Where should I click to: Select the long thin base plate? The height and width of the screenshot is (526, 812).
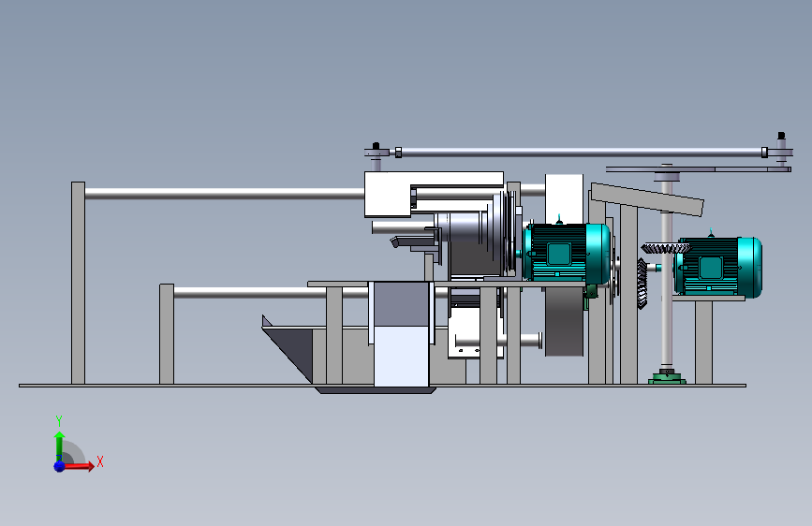382,386
